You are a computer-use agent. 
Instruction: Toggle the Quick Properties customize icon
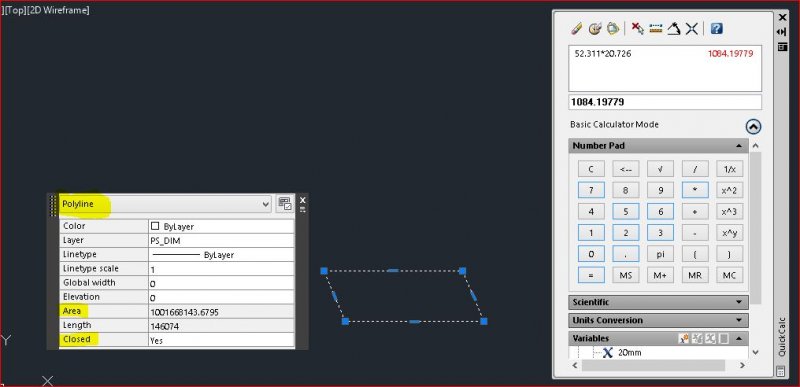285,203
